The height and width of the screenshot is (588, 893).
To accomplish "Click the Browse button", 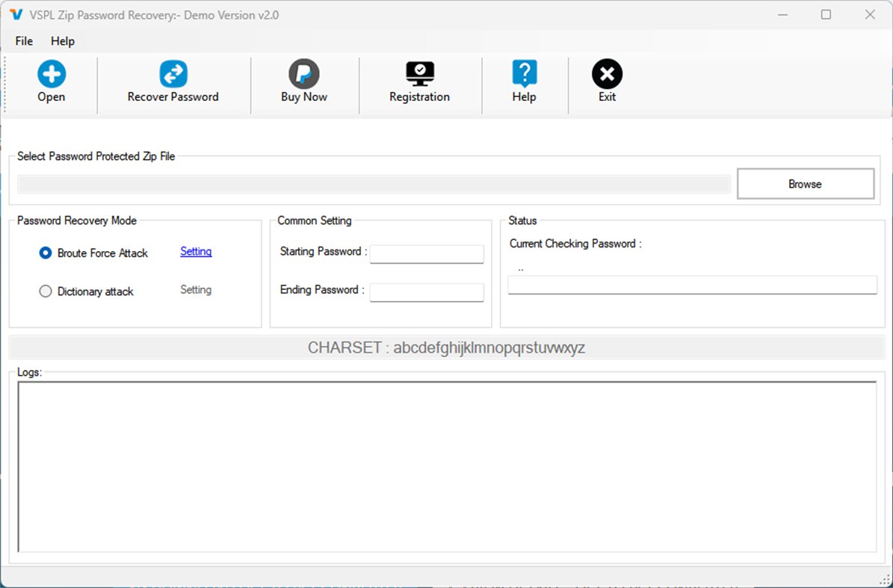I will [806, 184].
